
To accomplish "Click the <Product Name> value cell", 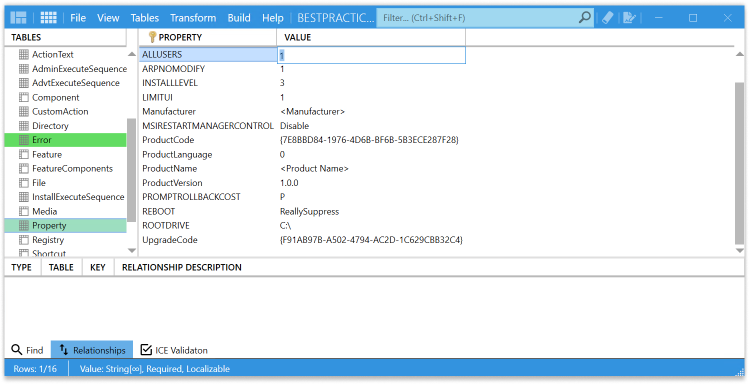I will (x=314, y=169).
